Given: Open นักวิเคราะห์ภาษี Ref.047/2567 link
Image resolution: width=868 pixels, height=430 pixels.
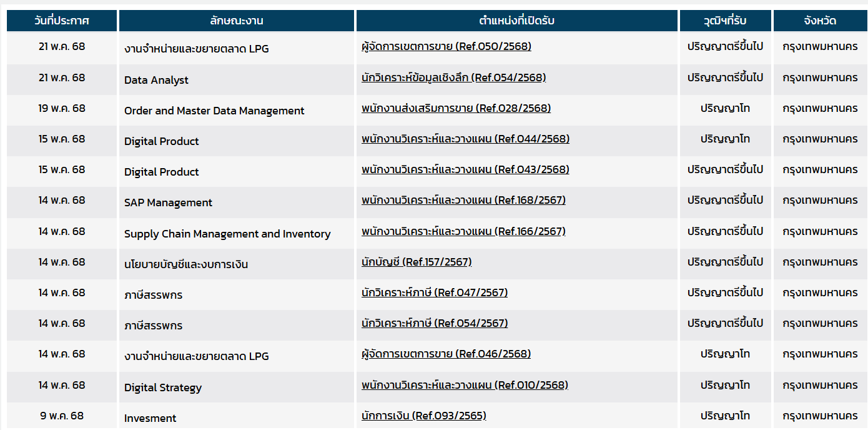Looking at the screenshot, I should (435, 292).
